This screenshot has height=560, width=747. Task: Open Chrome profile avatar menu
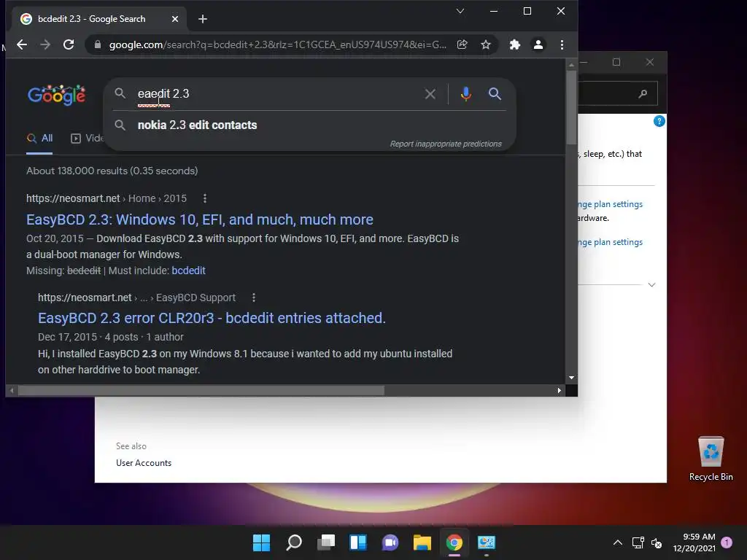[x=538, y=44]
